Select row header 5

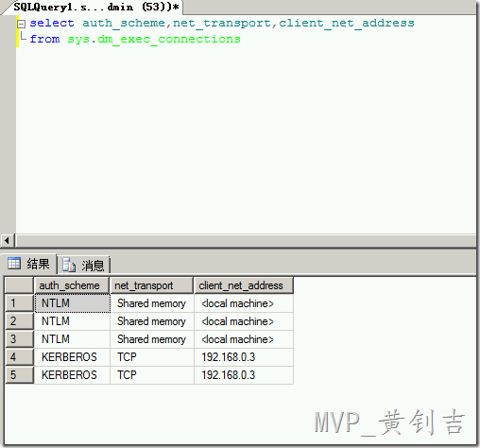(x=20, y=375)
